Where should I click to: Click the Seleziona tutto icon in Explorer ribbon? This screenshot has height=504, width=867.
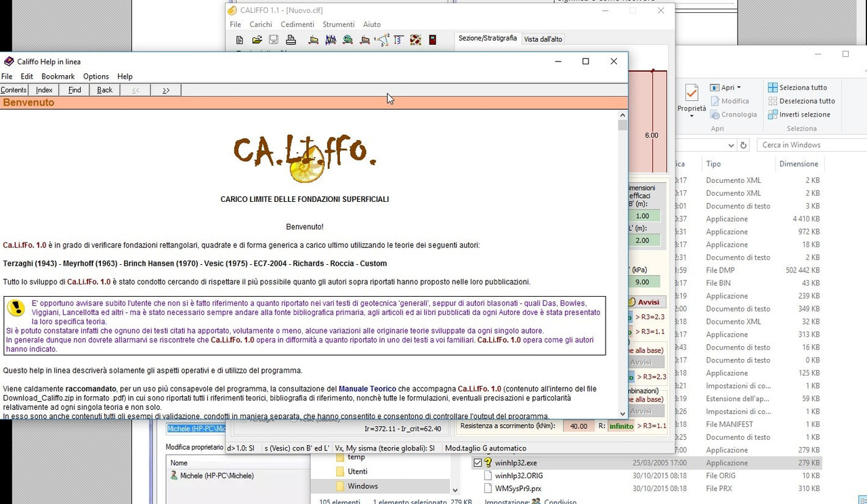[x=772, y=87]
